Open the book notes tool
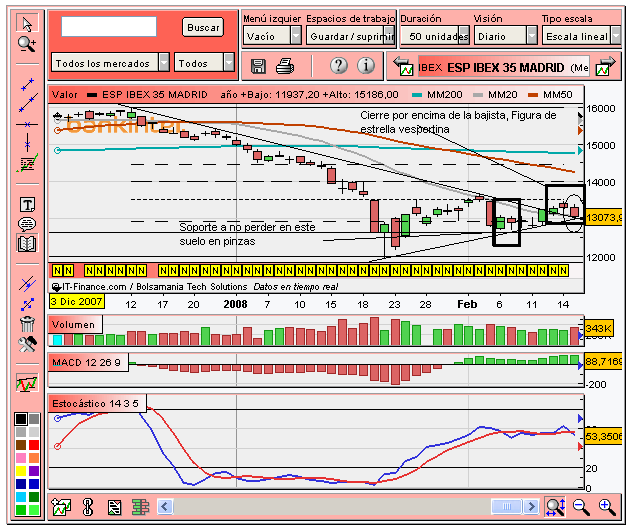 (x=27, y=243)
